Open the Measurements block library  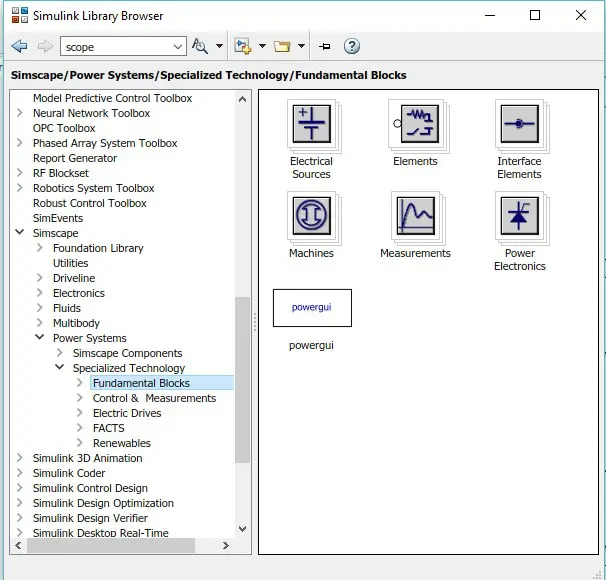point(415,217)
